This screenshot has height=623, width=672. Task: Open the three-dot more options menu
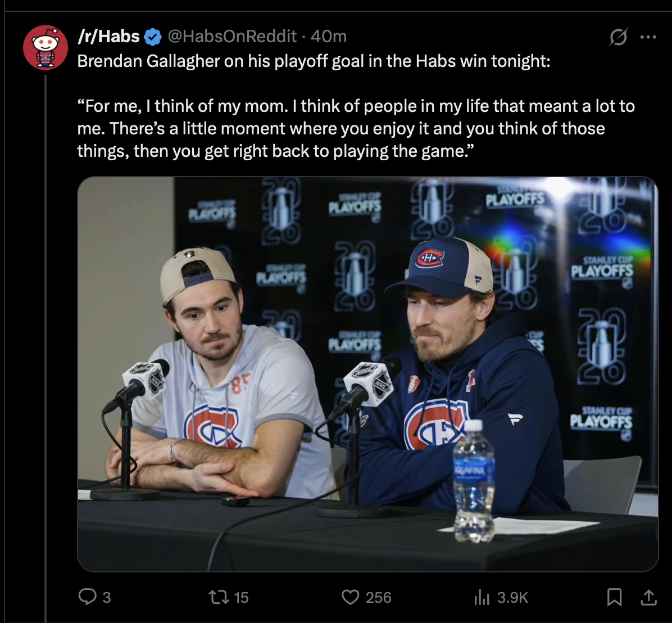point(648,37)
